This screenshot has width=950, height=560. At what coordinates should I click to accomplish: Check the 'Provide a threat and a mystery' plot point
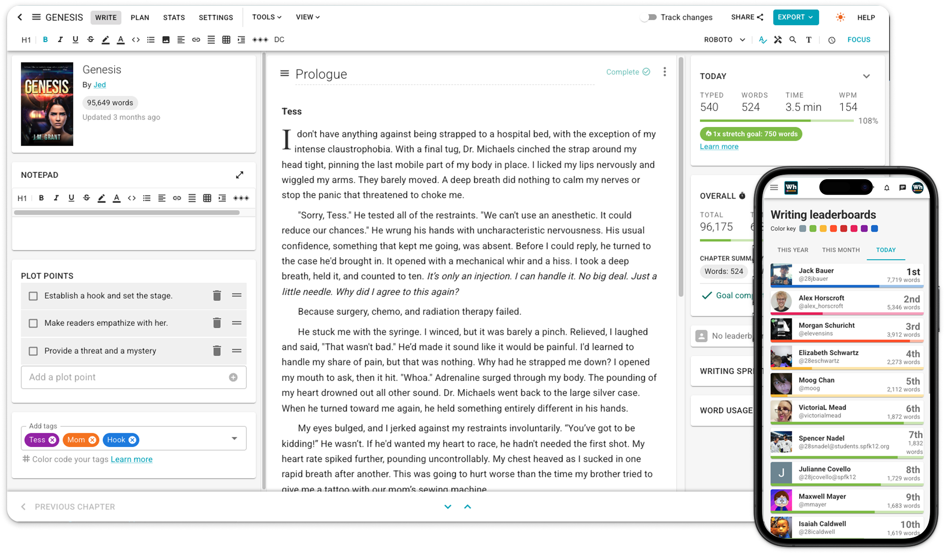33,351
